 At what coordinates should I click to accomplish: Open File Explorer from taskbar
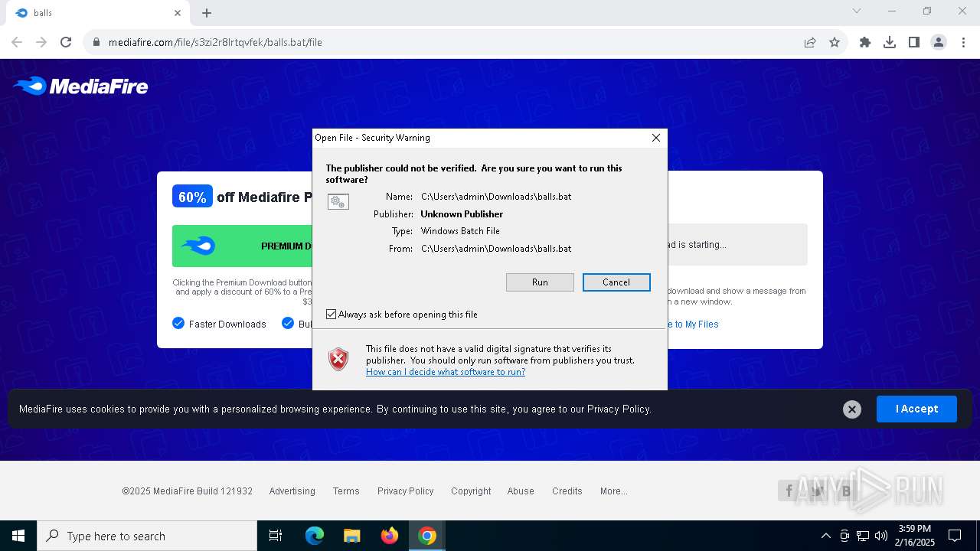352,536
